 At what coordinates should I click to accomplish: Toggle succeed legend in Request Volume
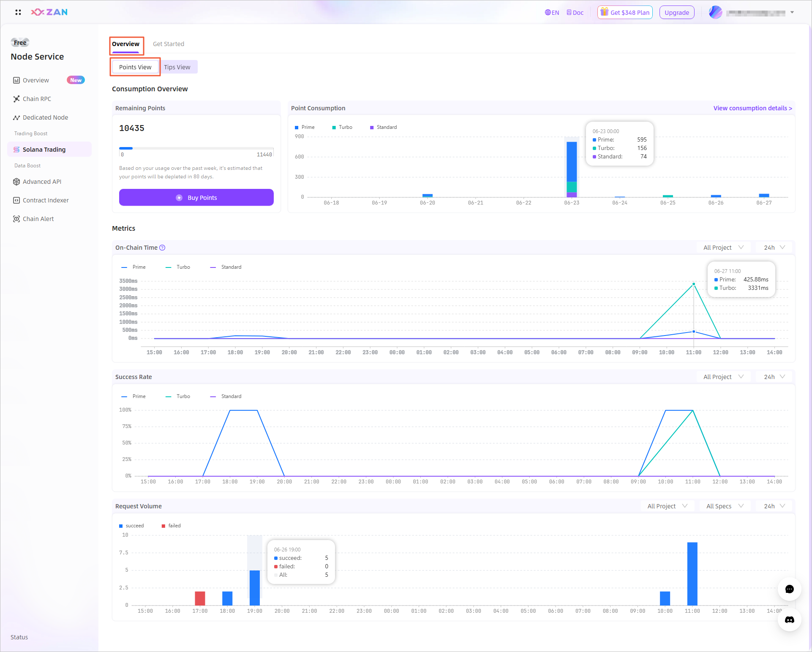click(131, 526)
